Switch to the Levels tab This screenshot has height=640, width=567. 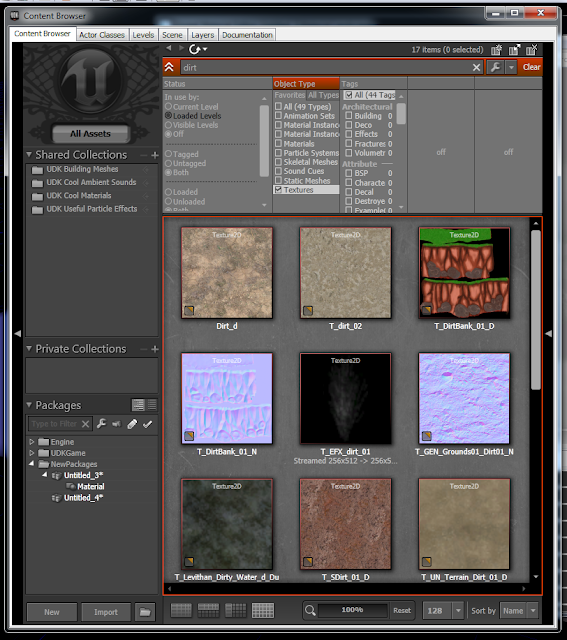tap(143, 35)
